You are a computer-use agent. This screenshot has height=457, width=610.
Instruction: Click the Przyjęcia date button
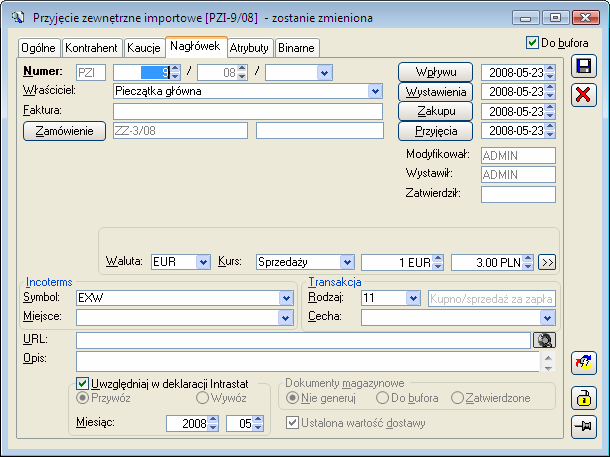tap(436, 131)
